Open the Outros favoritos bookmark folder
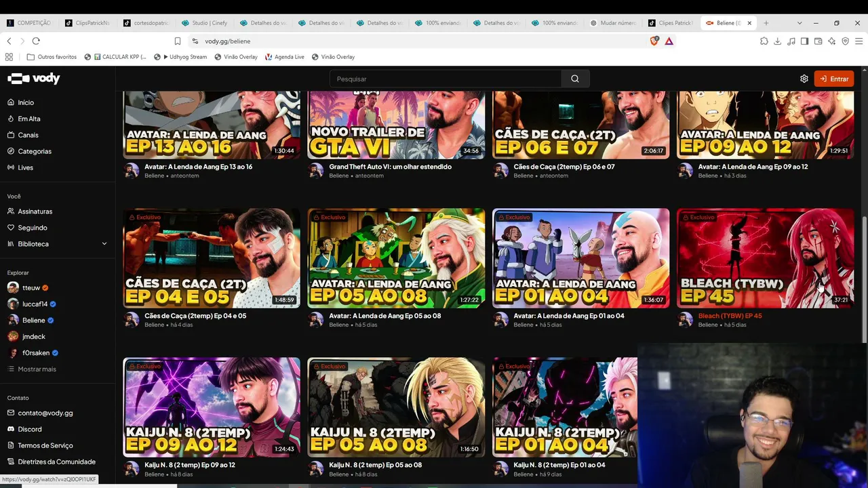This screenshot has height=488, width=868. (52, 57)
